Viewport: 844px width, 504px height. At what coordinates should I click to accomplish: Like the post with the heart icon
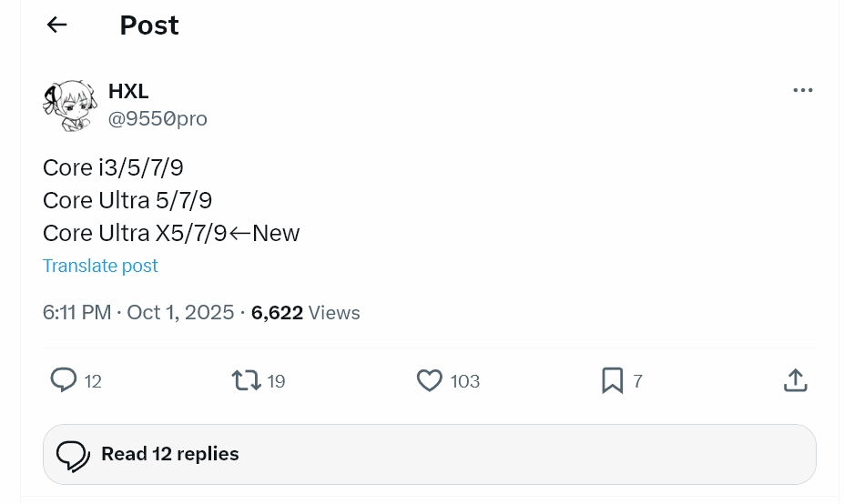tap(429, 380)
